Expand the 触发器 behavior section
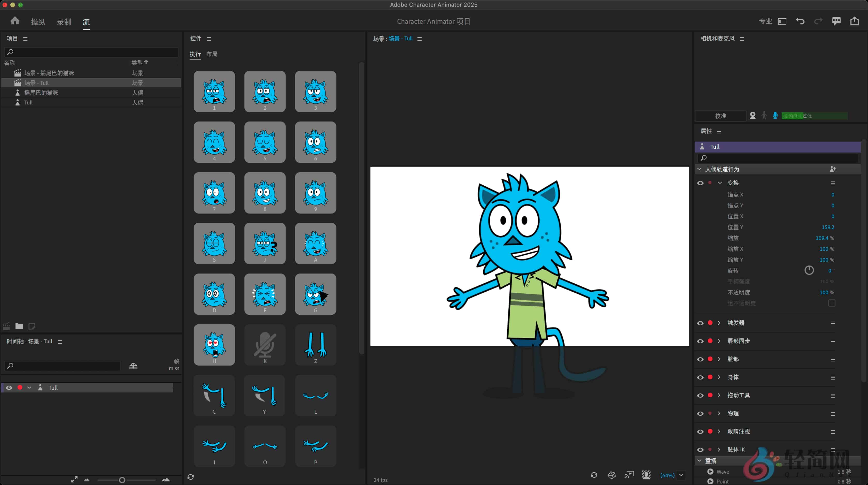This screenshot has width=868, height=485. [719, 323]
